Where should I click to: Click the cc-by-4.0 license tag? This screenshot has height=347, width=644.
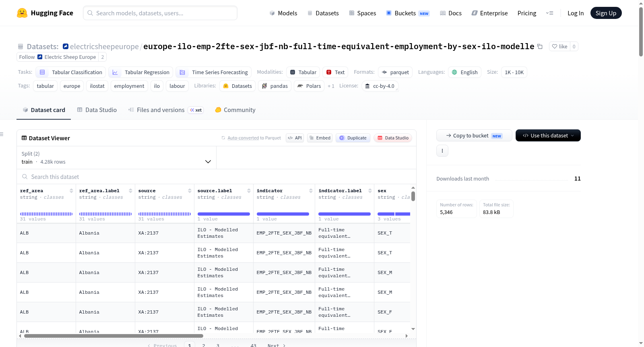(380, 86)
